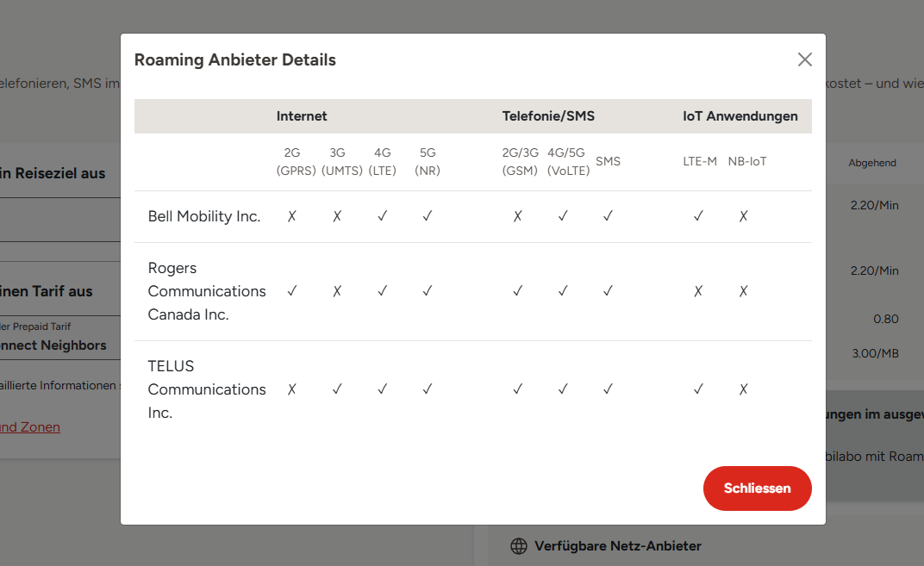Click the Rogers Communications Canada Inc. label

pyautogui.click(x=207, y=291)
